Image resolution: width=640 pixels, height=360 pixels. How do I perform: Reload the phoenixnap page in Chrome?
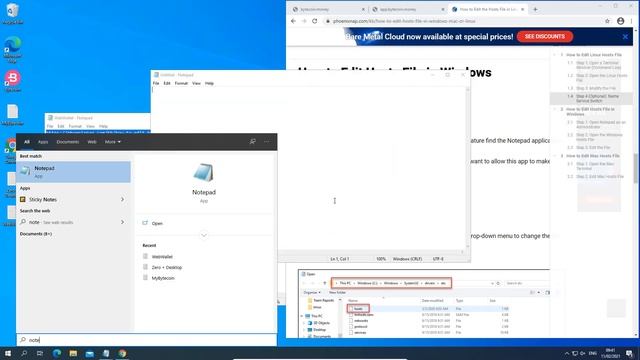coord(315,21)
